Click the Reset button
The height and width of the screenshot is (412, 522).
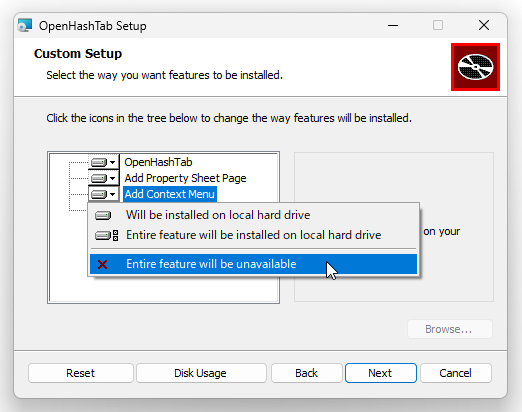pos(81,373)
